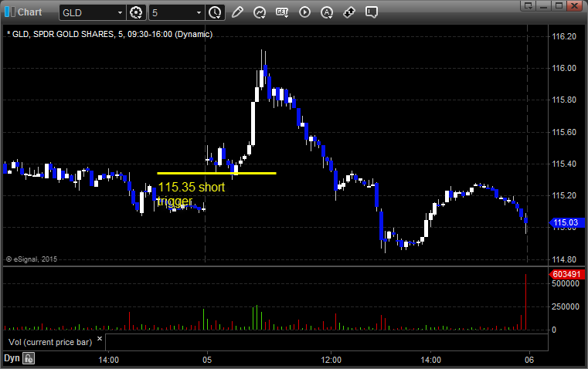Toggle the Dyn lock icon

pos(29,358)
